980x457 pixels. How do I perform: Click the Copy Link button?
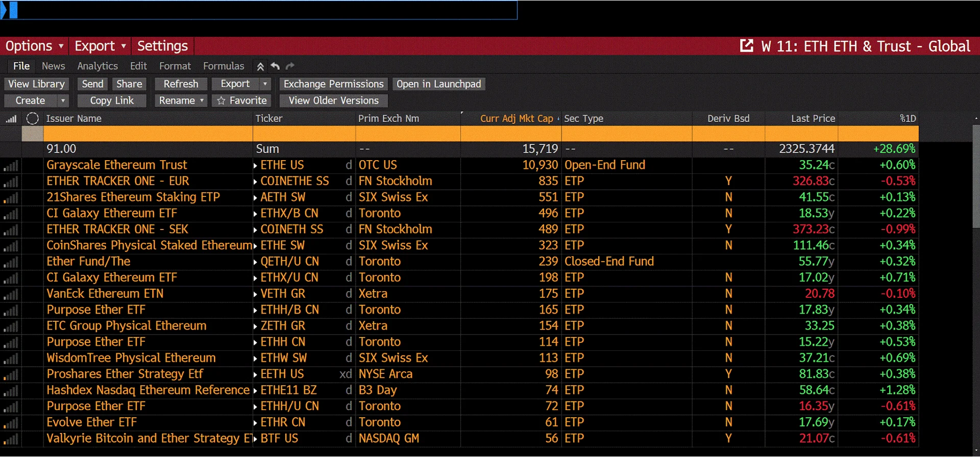(x=112, y=101)
